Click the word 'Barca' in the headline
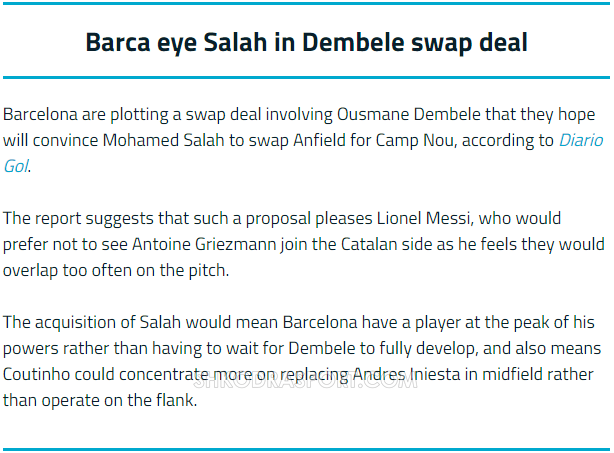The width and height of the screenshot is (614, 453). (118, 42)
